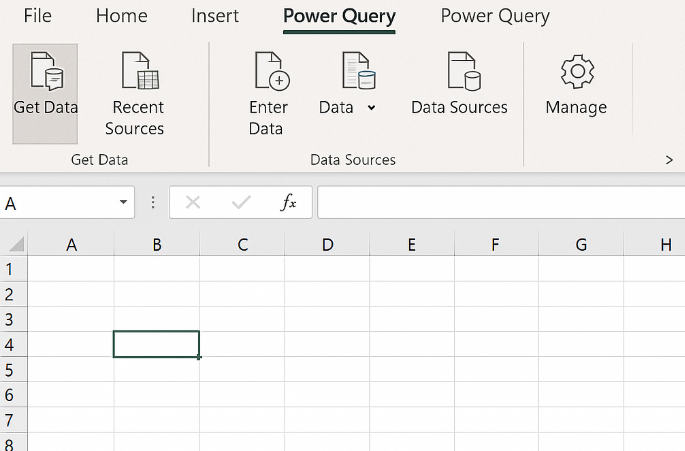
Task: Click the three-dot formula bar handle
Action: (152, 202)
